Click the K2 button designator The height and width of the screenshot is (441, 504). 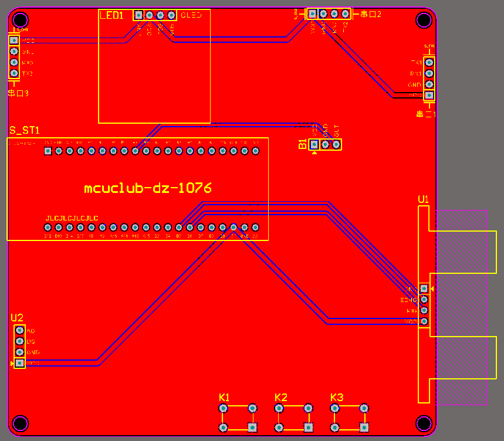pos(280,398)
